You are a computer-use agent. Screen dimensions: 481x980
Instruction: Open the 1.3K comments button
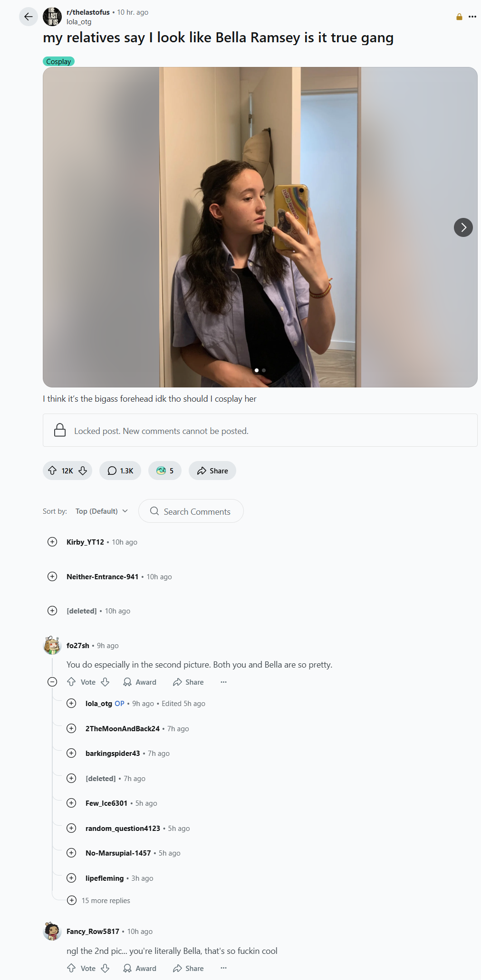(120, 471)
